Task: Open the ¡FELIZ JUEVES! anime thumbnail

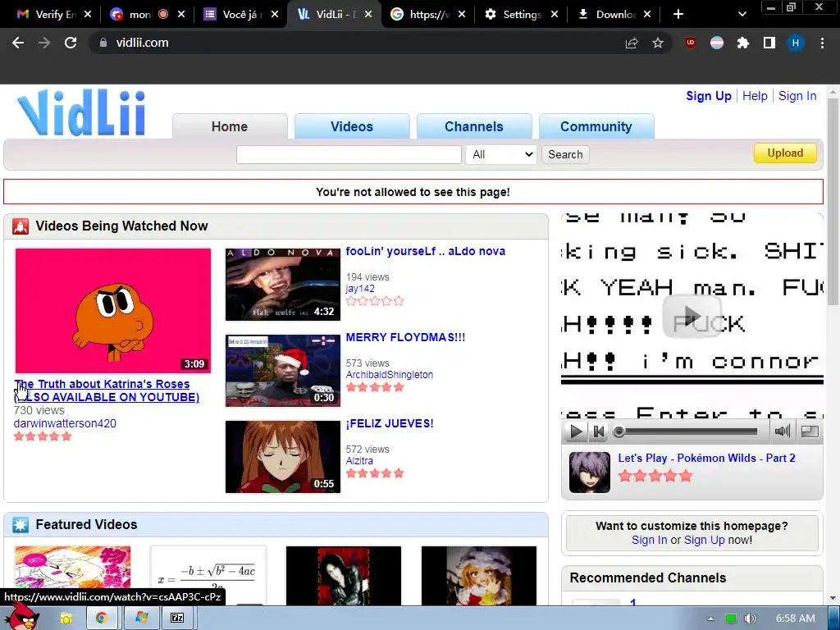Action: tap(283, 457)
